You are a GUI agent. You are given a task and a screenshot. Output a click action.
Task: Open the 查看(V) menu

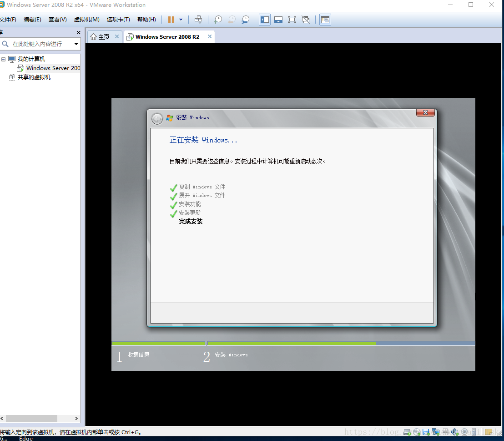tap(57, 19)
